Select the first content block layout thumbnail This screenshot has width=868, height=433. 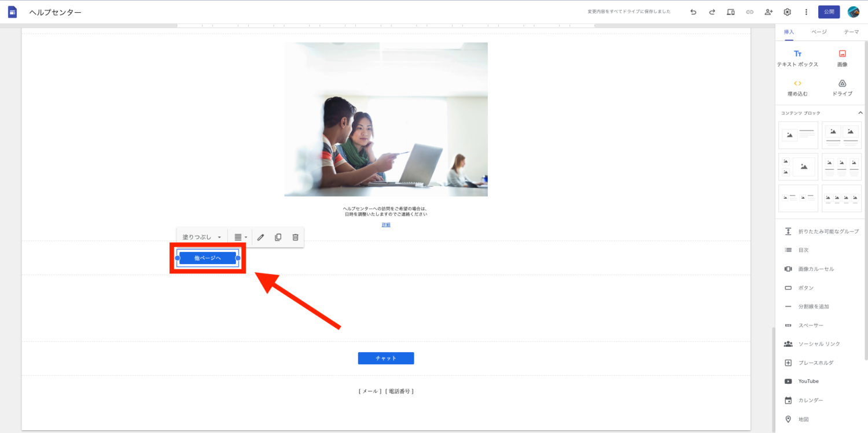coord(798,135)
